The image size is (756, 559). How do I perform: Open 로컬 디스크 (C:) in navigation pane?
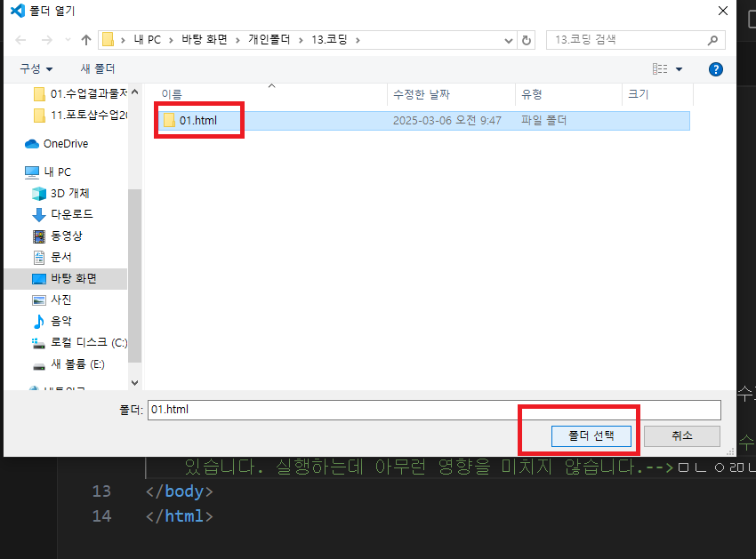(x=79, y=343)
